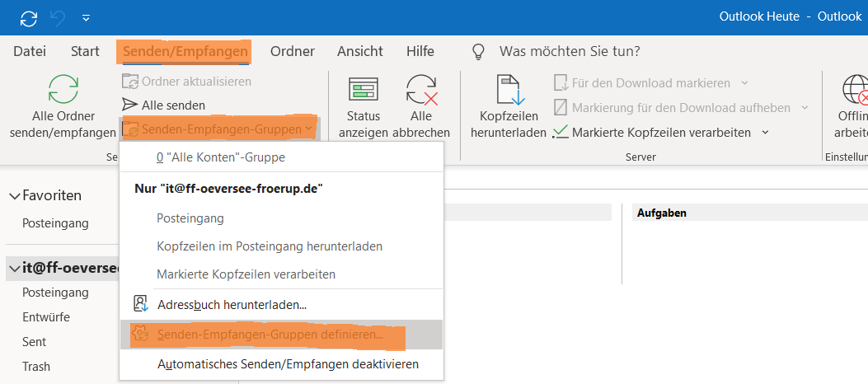The height and width of the screenshot is (384, 868).
Task: Type in Was möchten Sie tun search field
Action: pos(569,51)
